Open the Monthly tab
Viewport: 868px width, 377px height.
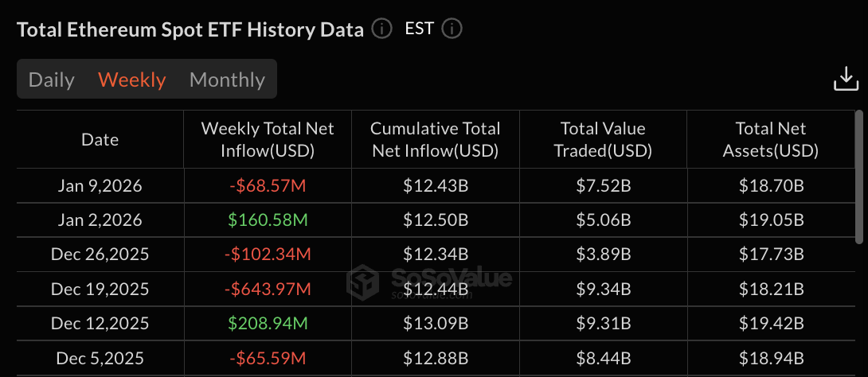pyautogui.click(x=227, y=80)
